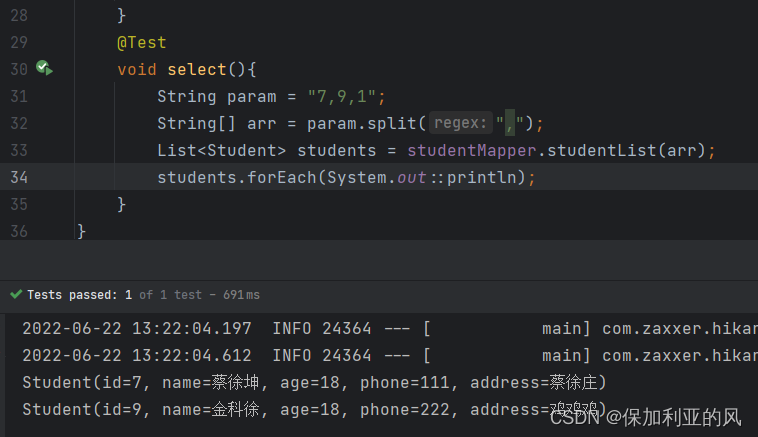Click the @Test annotation
Viewport: 758px width, 437px height.
point(141,43)
